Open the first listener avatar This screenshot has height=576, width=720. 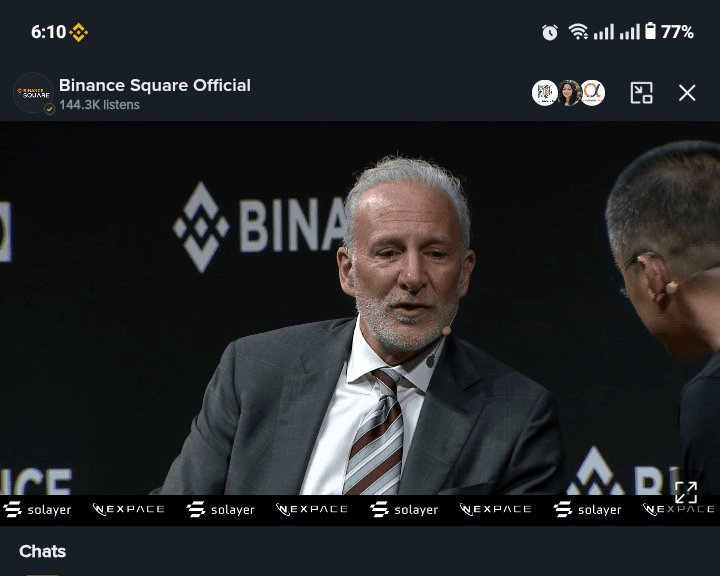545,93
